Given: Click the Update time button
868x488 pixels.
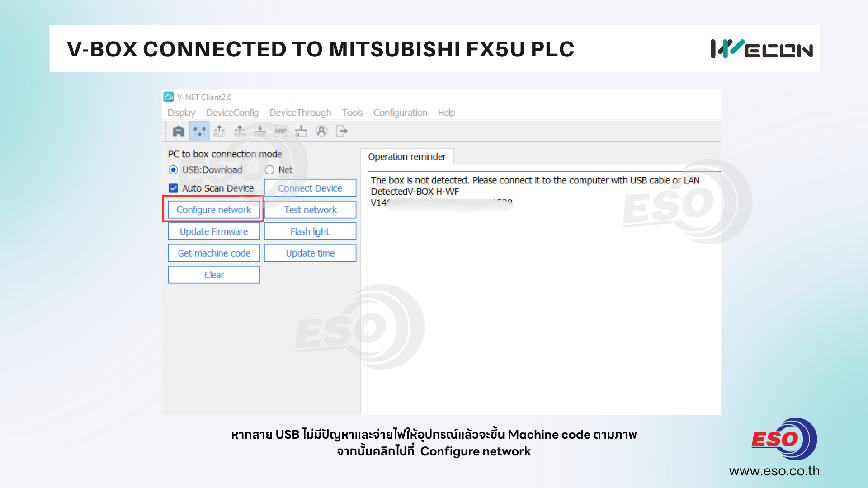Looking at the screenshot, I should coord(310,253).
